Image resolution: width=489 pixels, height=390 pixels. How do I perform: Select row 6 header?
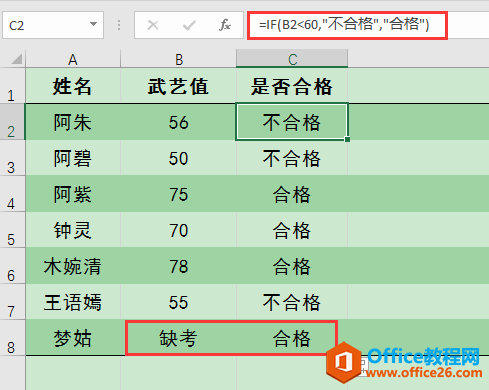pyautogui.click(x=12, y=266)
